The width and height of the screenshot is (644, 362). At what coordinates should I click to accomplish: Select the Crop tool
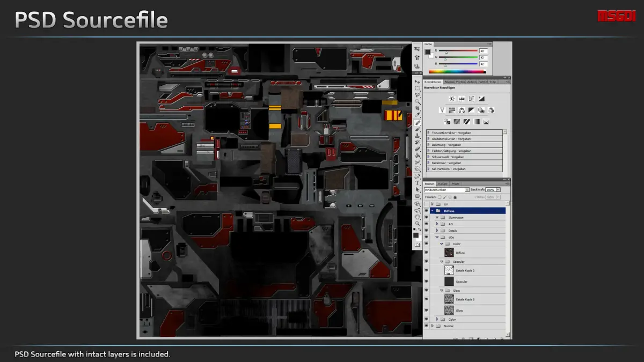[417, 108]
